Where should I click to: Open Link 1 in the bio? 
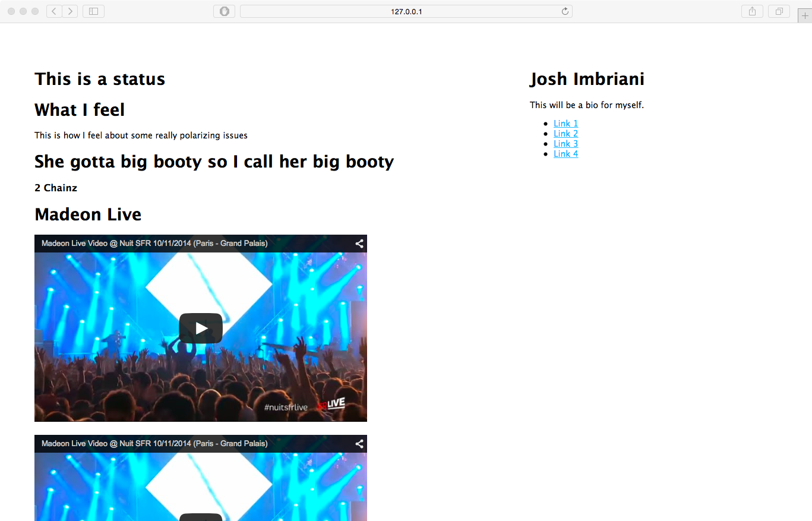(565, 124)
